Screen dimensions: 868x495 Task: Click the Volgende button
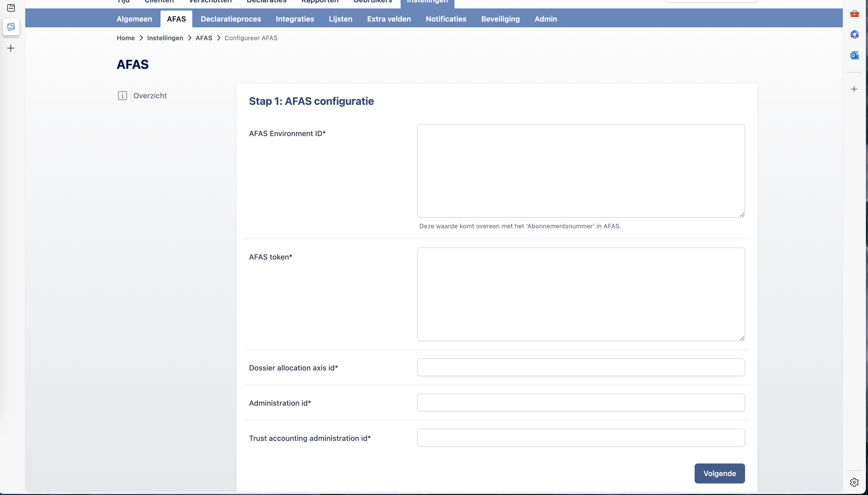(720, 473)
